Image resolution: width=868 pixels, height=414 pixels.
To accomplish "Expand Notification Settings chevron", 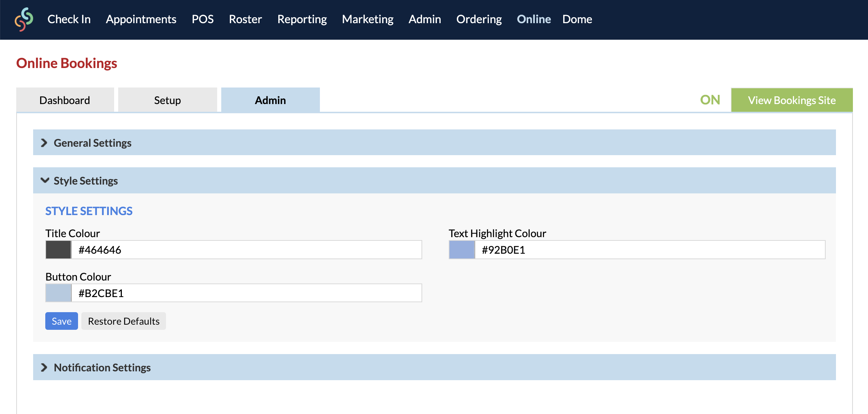I will (x=44, y=367).
